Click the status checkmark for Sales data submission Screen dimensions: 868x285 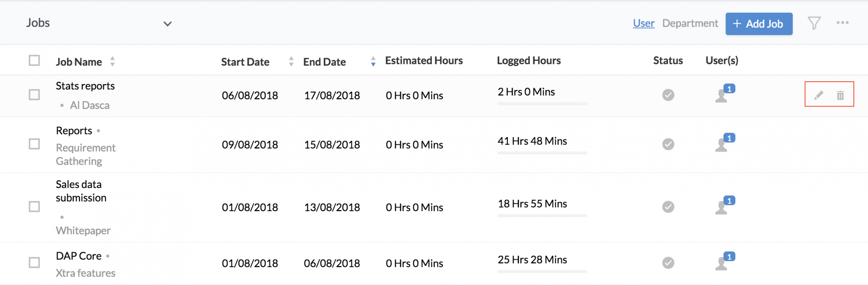click(668, 207)
